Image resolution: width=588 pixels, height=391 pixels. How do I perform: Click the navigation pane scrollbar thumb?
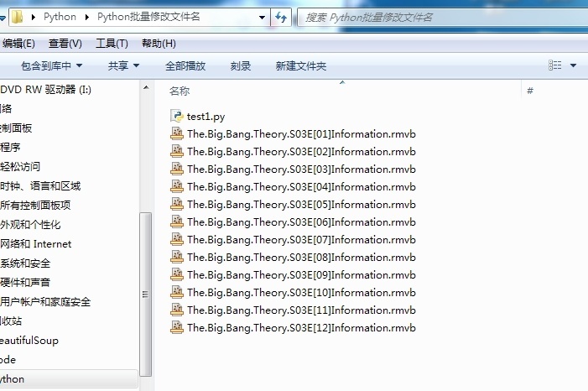[145, 295]
